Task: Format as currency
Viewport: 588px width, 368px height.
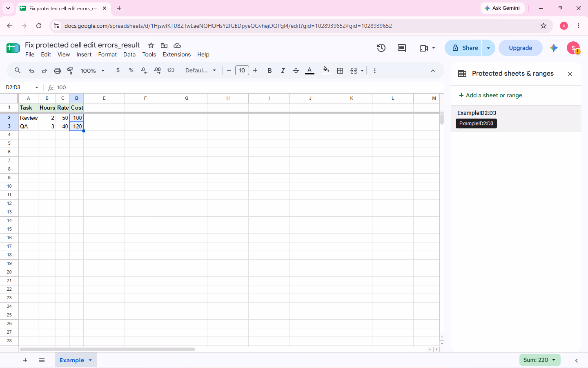Action: pos(118,70)
